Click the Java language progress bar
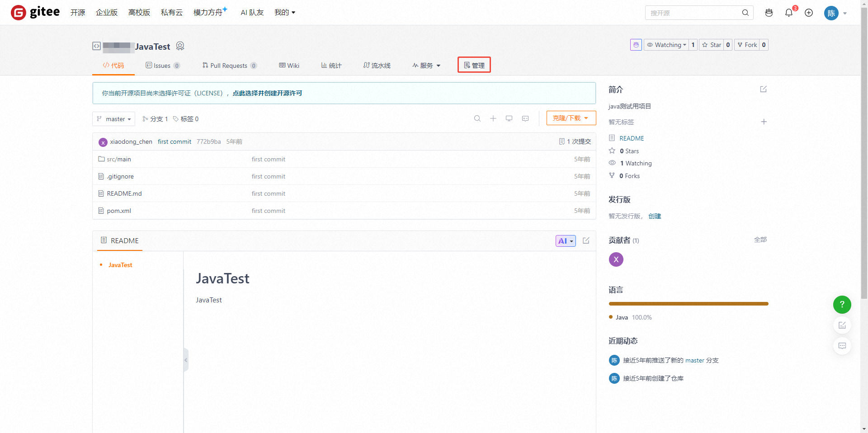 [x=688, y=304]
